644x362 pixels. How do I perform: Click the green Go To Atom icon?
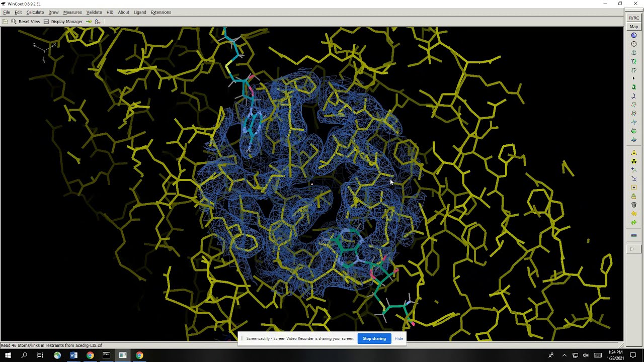(x=89, y=22)
